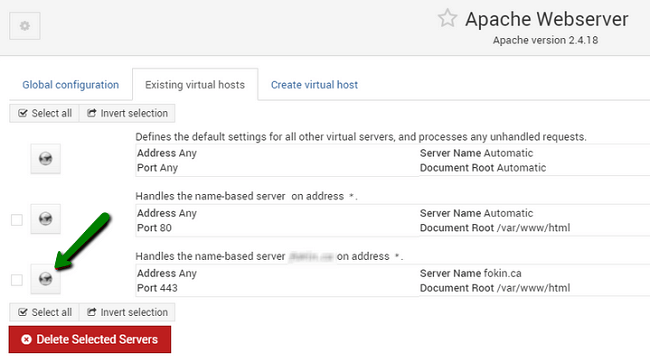Viewport: 650px width, 362px height.
Task: Tick the checkbox for port 443 virtual host
Action: pos(17,280)
